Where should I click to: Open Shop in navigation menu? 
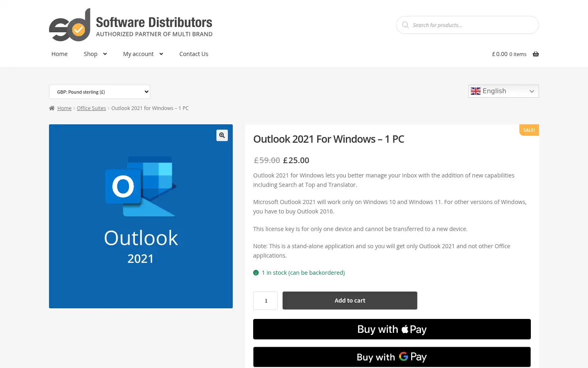click(x=91, y=54)
